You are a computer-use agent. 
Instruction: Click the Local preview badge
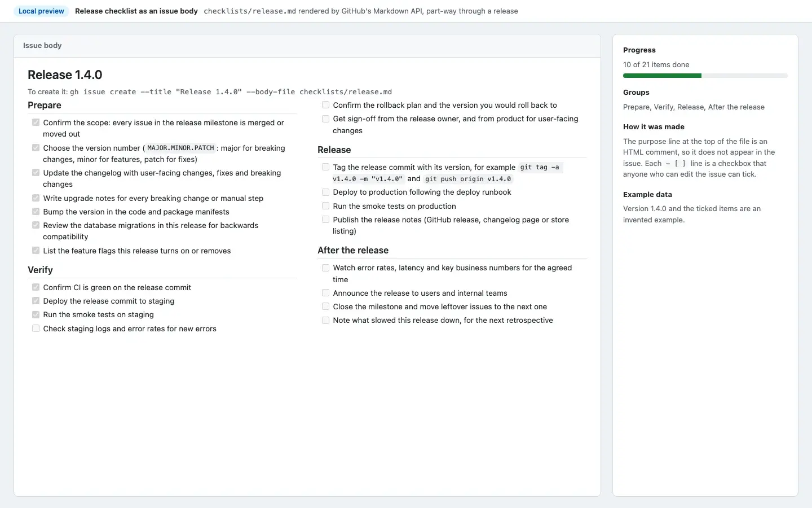[41, 11]
